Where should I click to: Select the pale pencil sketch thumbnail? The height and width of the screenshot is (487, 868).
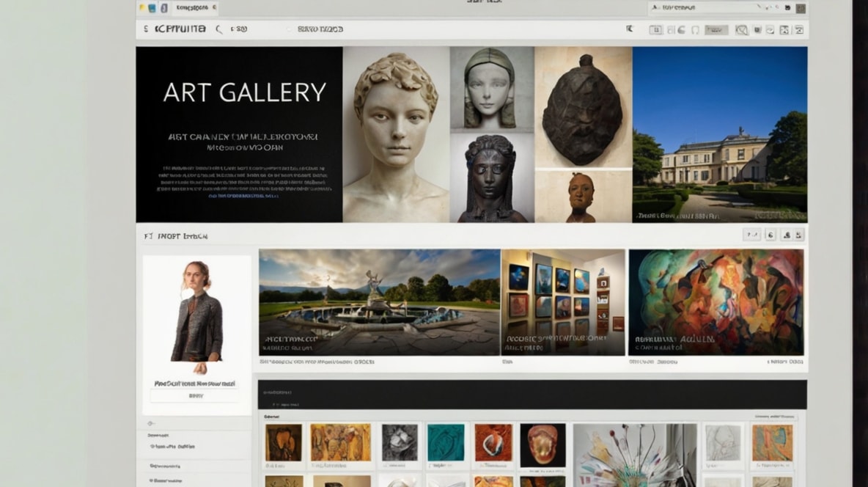[723, 443]
